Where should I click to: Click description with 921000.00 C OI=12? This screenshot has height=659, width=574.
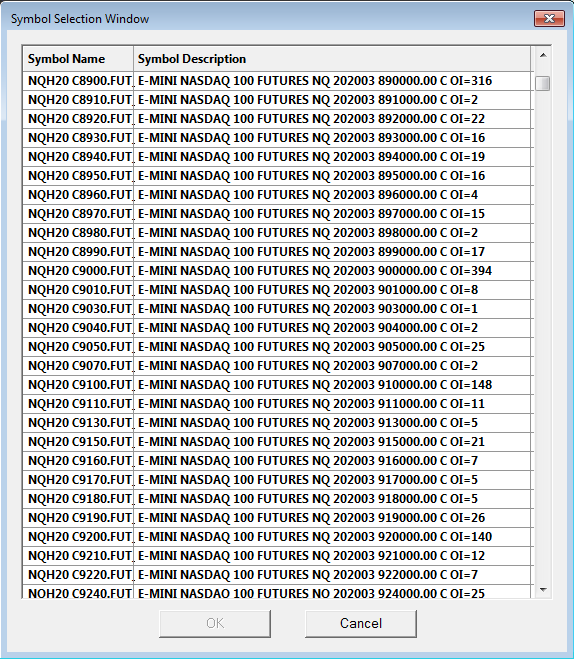(x=332, y=556)
